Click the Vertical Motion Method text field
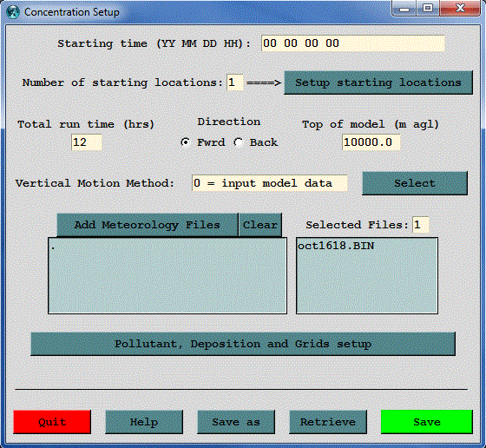 pyautogui.click(x=270, y=183)
